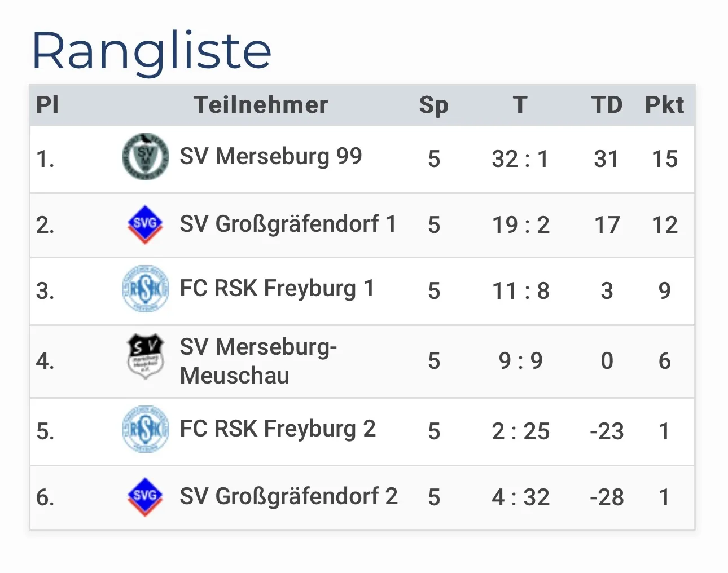The height and width of the screenshot is (573, 728).
Task: Click the FC RSK Freyburg 2 crest
Action: (x=146, y=430)
